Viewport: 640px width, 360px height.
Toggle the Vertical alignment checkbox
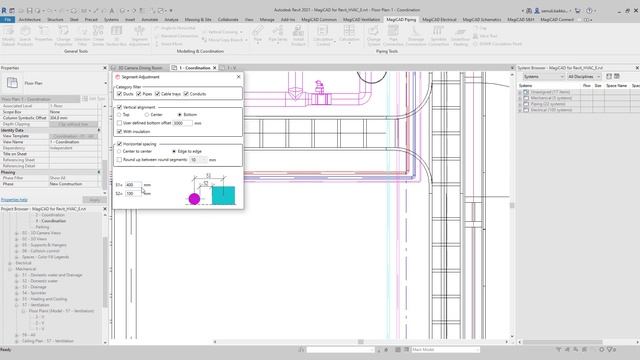pos(120,107)
